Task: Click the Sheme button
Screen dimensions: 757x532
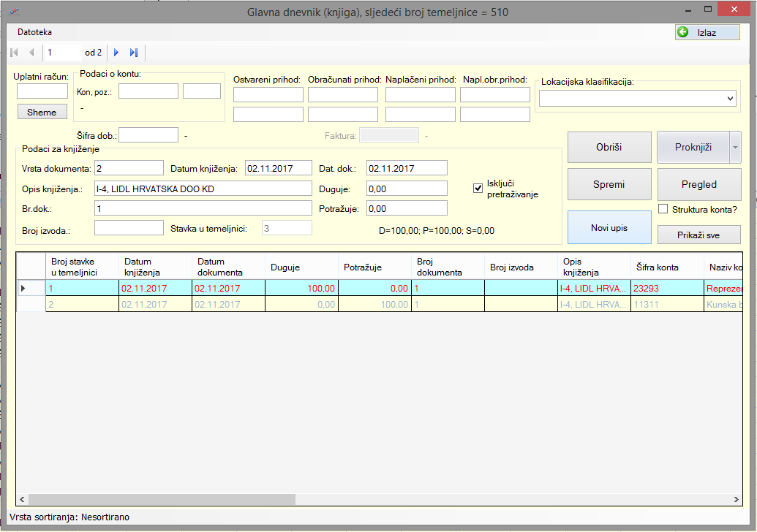Action: pos(42,112)
